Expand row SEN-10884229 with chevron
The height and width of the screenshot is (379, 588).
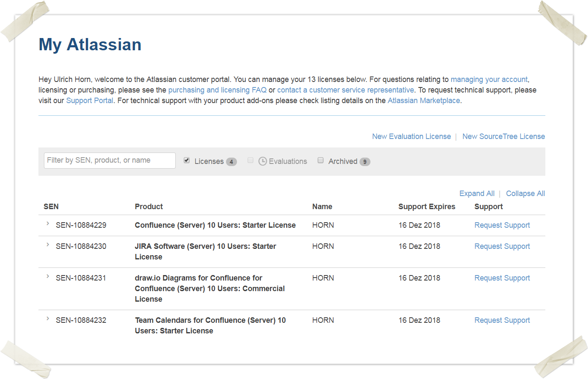48,224
